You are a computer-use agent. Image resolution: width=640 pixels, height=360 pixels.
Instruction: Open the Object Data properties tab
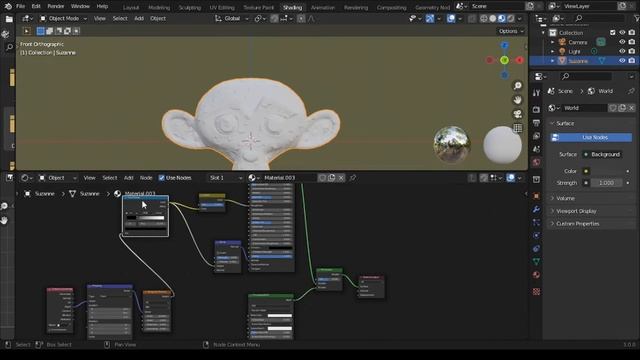(x=536, y=262)
